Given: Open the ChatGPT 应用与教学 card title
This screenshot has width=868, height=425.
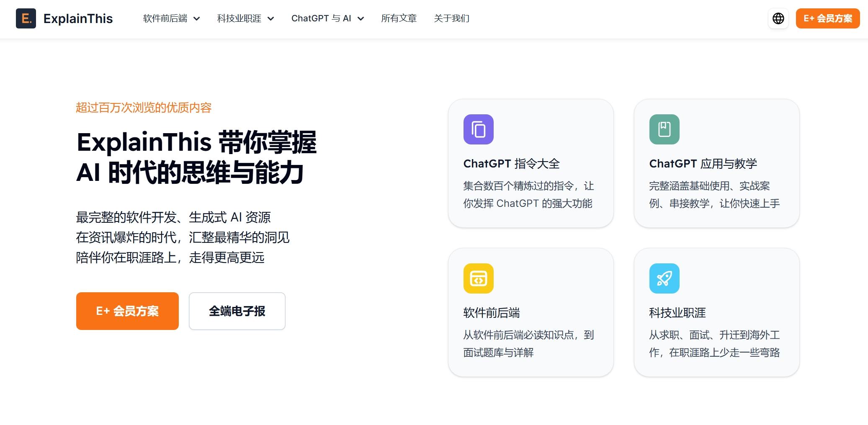Looking at the screenshot, I should [x=703, y=164].
